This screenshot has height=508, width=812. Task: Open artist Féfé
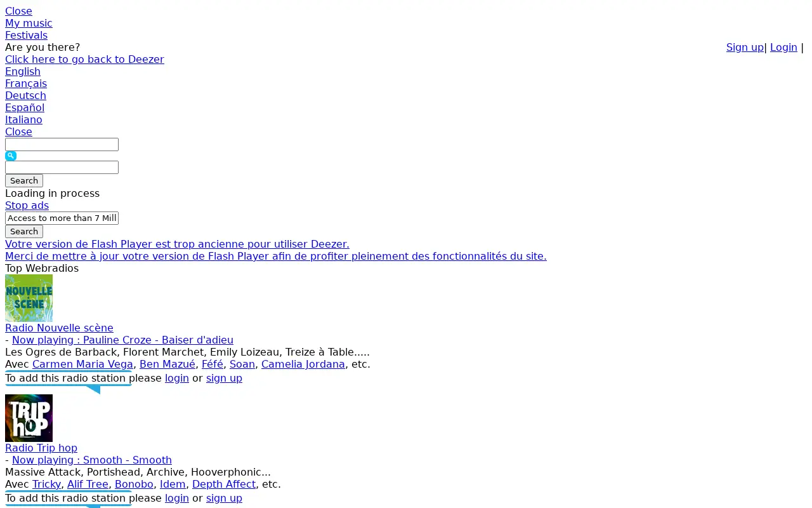(213, 364)
